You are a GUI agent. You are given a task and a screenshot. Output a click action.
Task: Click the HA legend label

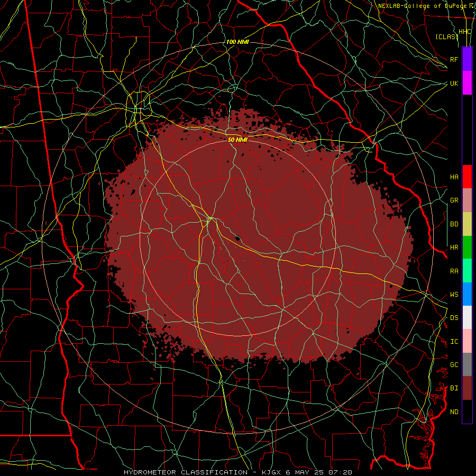(x=454, y=177)
